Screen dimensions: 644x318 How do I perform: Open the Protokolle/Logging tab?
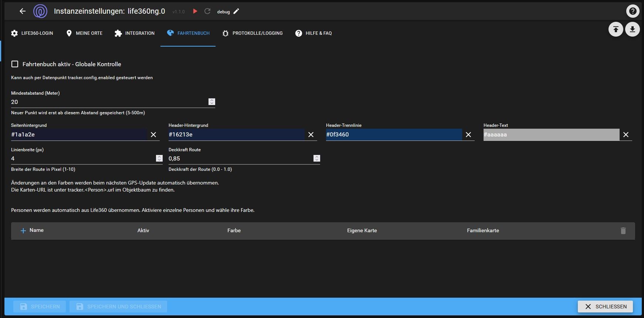pos(252,33)
